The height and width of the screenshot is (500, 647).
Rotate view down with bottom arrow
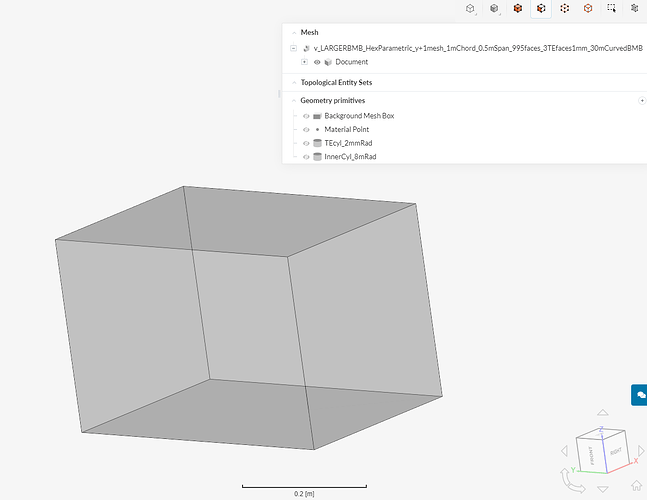pyautogui.click(x=603, y=489)
